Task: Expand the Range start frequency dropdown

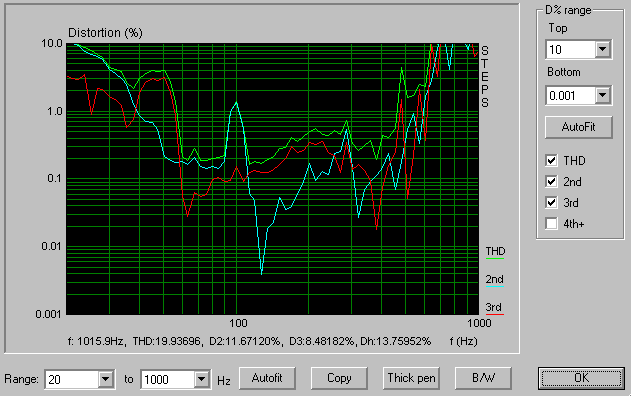Action: [105, 379]
